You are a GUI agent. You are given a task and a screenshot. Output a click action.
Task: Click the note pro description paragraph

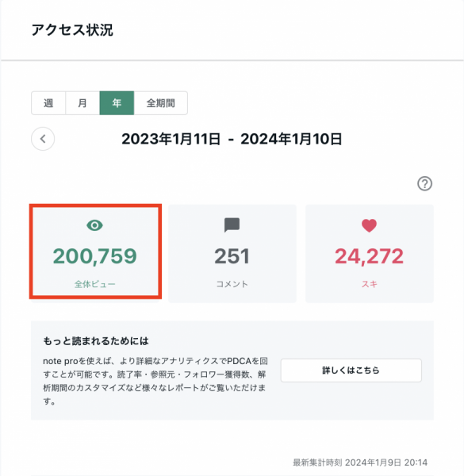pos(155,381)
